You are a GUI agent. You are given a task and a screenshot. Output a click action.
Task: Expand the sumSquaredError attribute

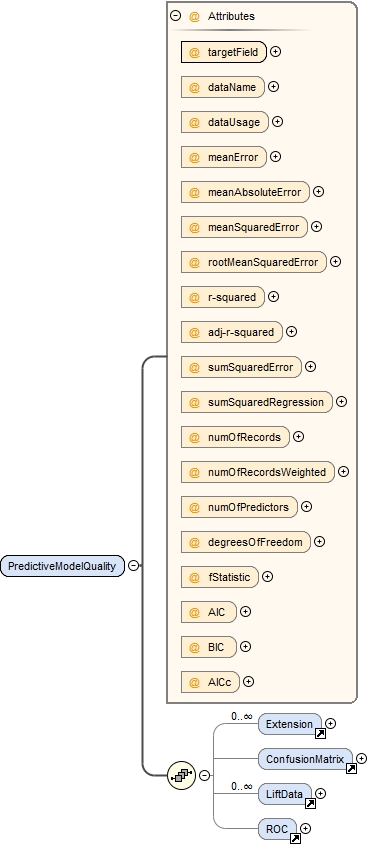(311, 367)
